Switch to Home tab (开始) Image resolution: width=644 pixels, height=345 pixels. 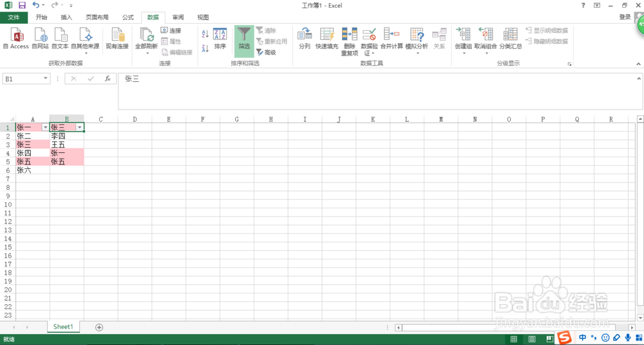click(41, 17)
